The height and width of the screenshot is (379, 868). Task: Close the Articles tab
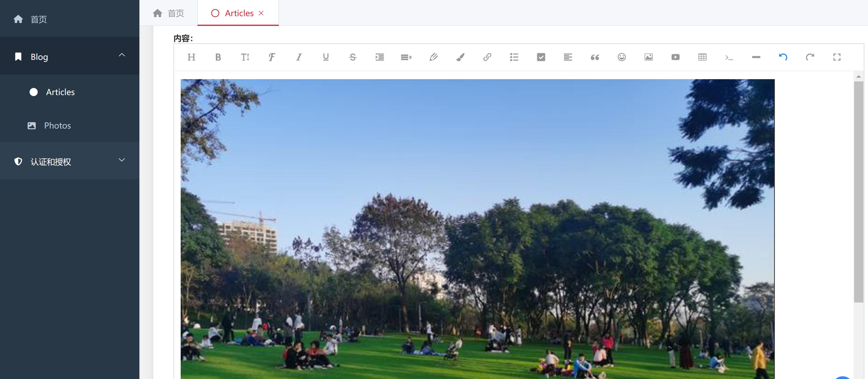coord(261,13)
